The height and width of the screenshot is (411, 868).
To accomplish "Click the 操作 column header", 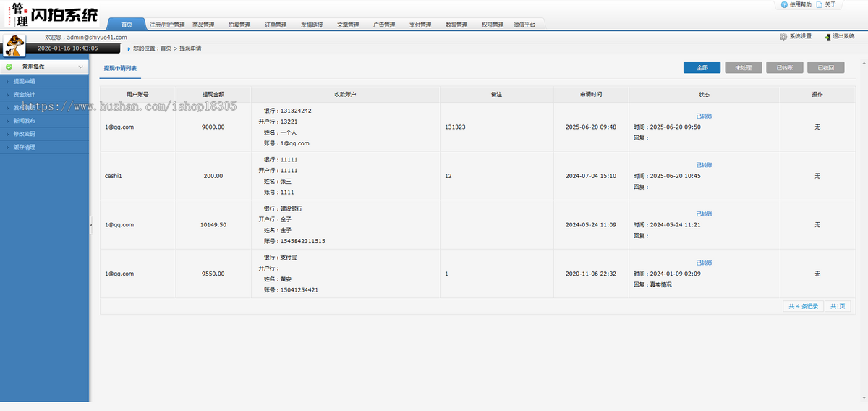I will (x=817, y=95).
